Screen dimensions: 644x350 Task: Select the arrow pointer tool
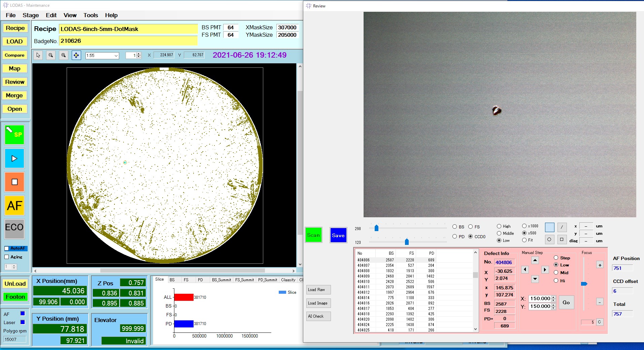tap(38, 55)
